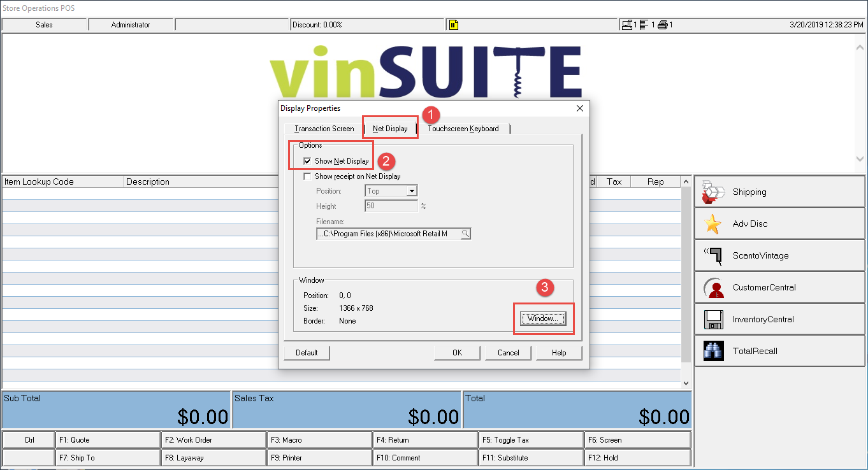
Task: Click the Shipping box icon
Action: coord(713,192)
